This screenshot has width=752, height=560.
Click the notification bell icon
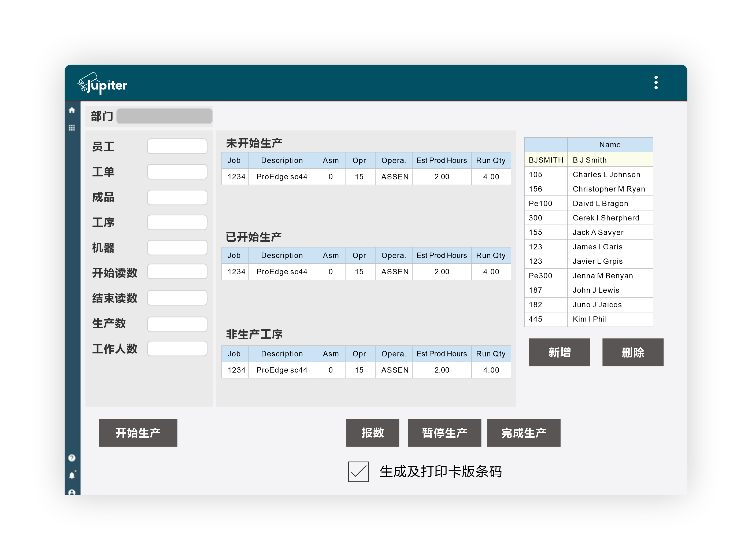[72, 476]
